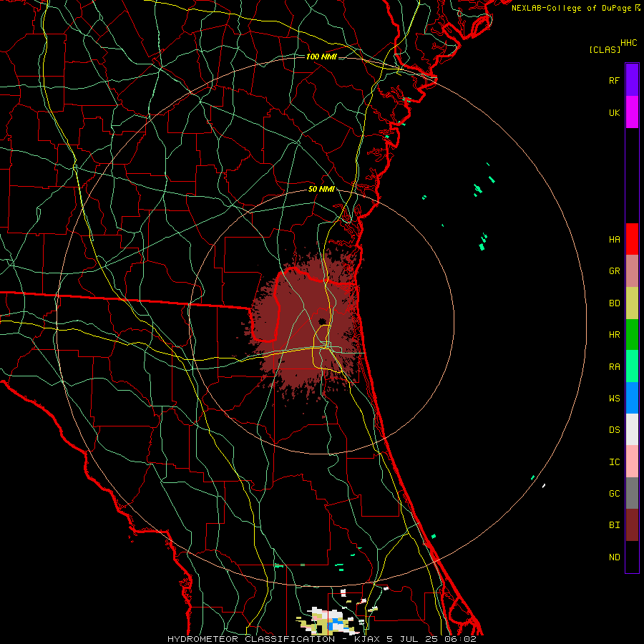Click the ND black legend swatch
This screenshot has height=644, width=644.
pos(632,557)
